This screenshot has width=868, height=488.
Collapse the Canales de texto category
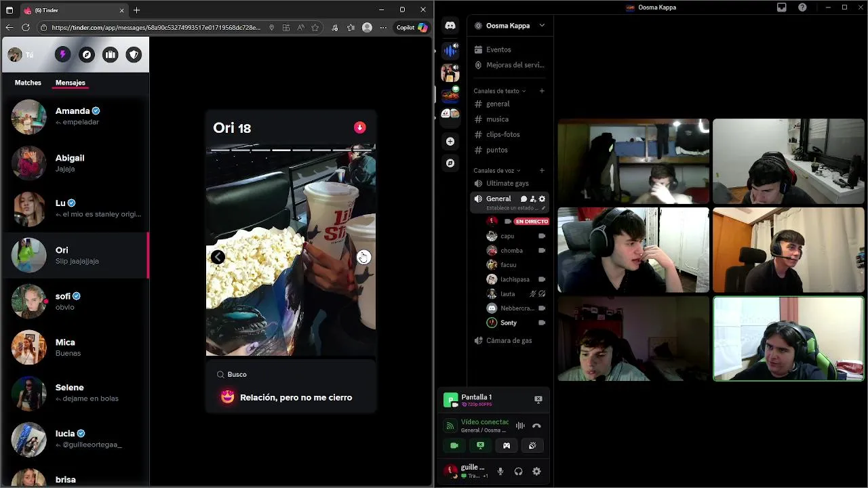point(499,91)
